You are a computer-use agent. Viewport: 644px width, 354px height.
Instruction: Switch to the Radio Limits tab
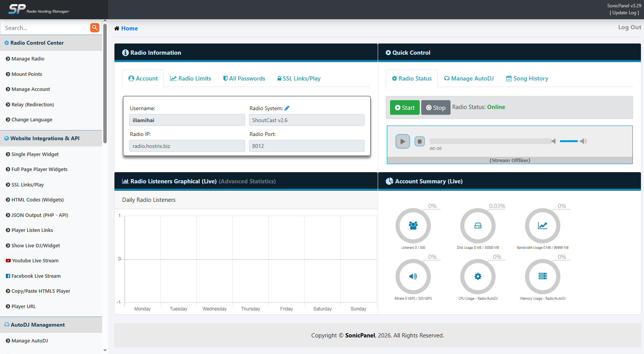coord(190,79)
